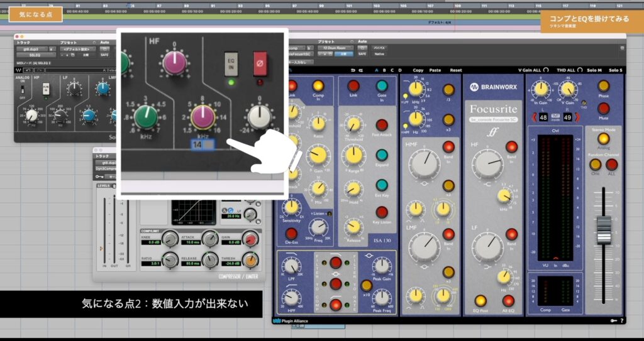This screenshot has height=341, width=644.
Task: Open the gtl8.dup3 track dropdown in SSL window
Action: [31, 49]
